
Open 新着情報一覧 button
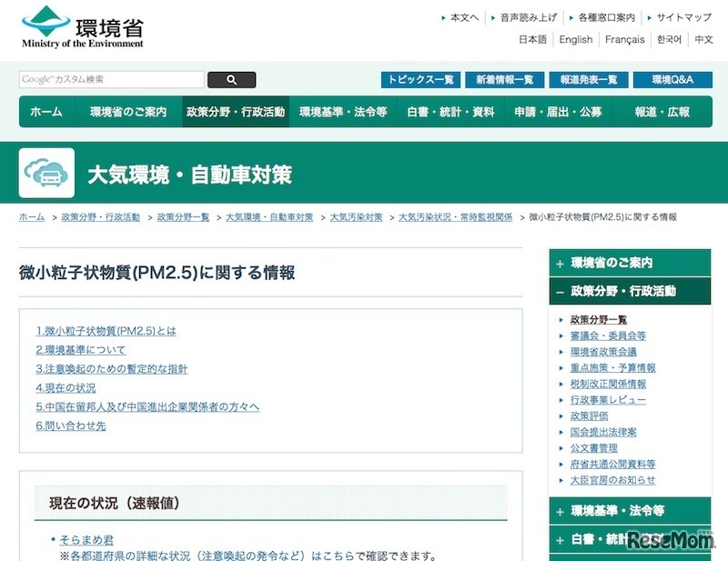[x=505, y=80]
